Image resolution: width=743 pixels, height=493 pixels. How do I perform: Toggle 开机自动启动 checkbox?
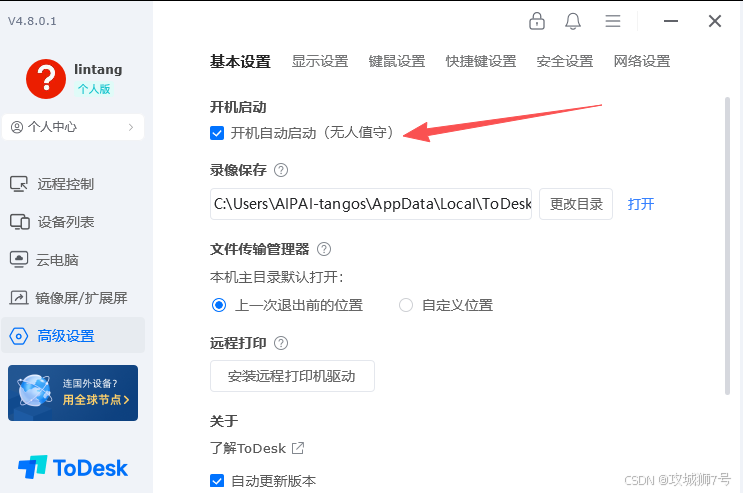click(217, 133)
